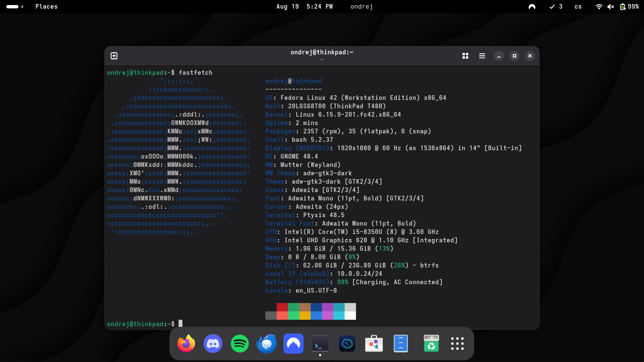
Task: Click the GPU Intel UHD Graphics line
Action: (x=362, y=240)
